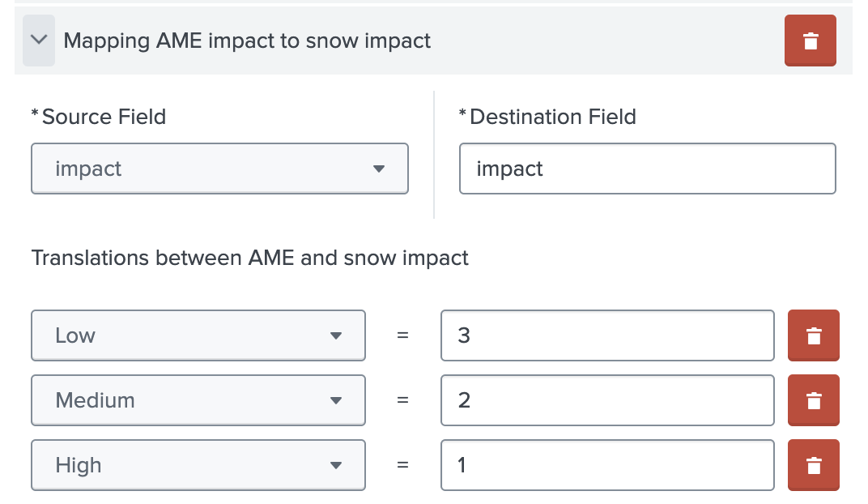
Task: Click the arrow icon on the Low dropdown
Action: tap(335, 335)
